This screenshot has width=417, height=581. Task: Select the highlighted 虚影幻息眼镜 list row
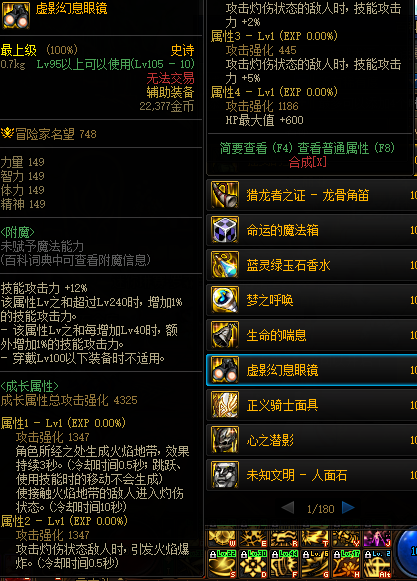click(311, 370)
